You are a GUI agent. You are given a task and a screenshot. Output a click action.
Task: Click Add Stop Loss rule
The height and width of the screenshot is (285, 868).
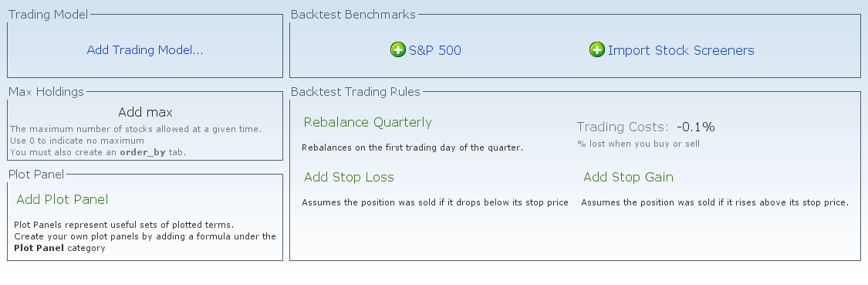pyautogui.click(x=349, y=177)
